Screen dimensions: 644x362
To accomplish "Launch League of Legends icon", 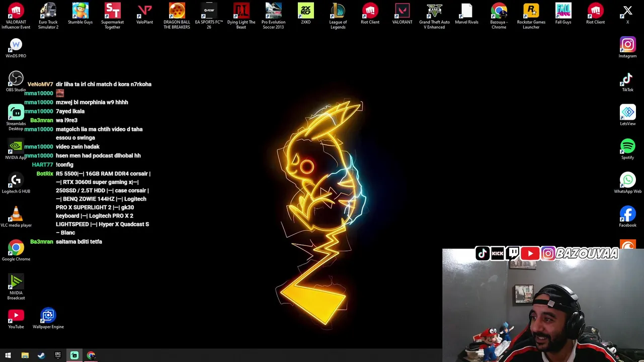I will click(x=338, y=16).
